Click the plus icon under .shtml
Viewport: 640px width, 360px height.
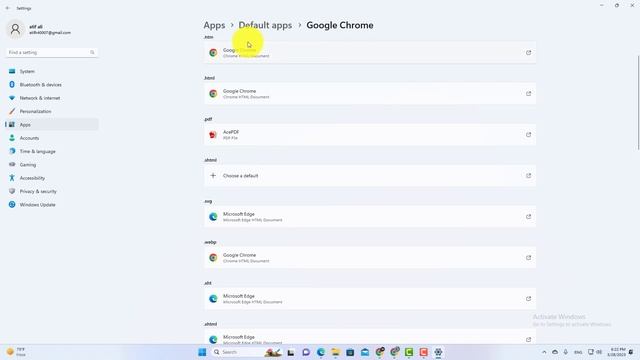pyautogui.click(x=213, y=176)
